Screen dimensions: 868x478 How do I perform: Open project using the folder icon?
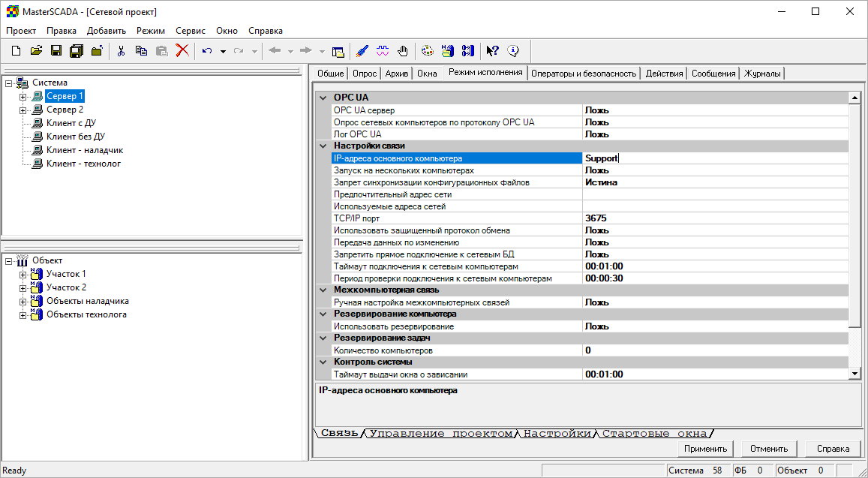pyautogui.click(x=36, y=51)
